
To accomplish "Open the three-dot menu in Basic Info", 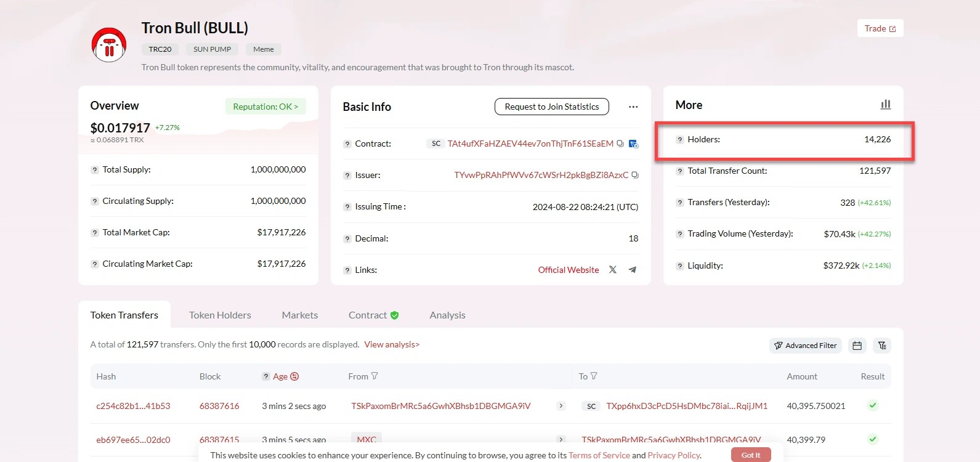I will (x=633, y=107).
